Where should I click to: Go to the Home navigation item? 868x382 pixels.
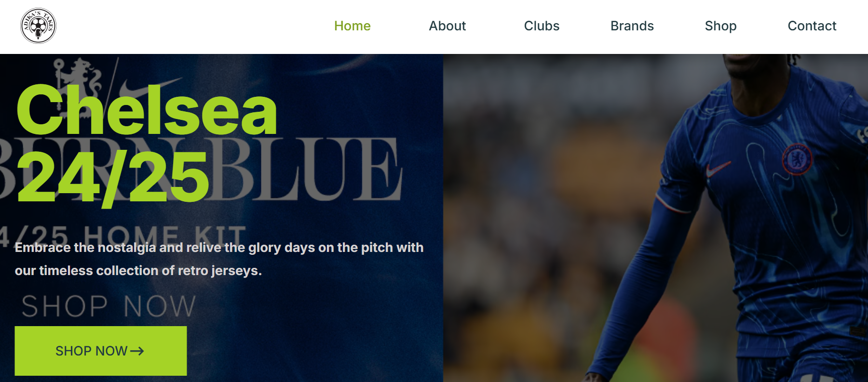point(353,26)
